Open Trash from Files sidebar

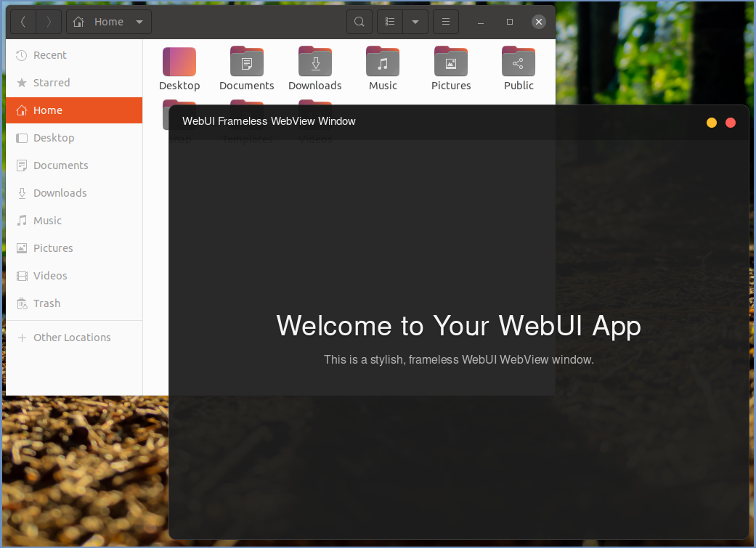click(x=74, y=303)
